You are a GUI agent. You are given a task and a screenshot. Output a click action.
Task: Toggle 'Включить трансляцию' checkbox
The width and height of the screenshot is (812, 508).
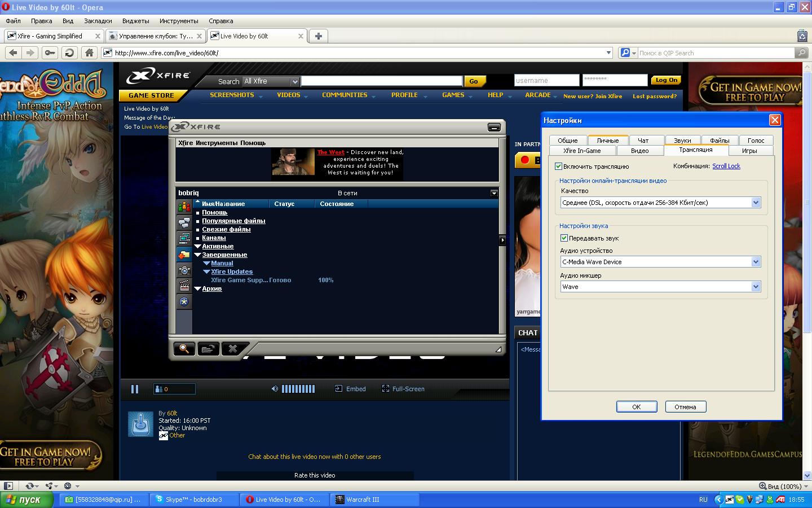pyautogui.click(x=559, y=167)
